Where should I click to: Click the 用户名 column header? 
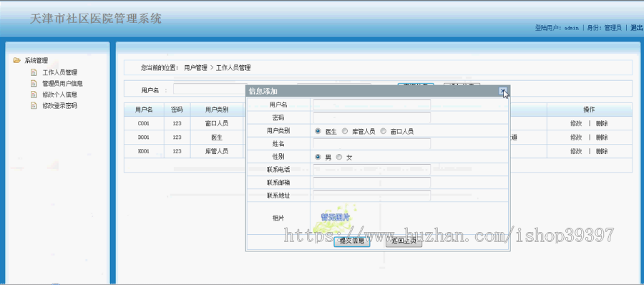pyautogui.click(x=144, y=110)
